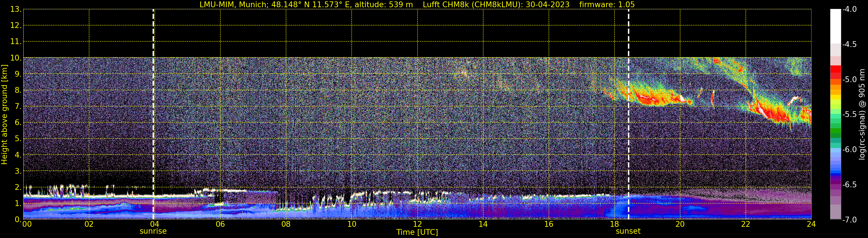Click the time axis tick label "12"

coord(417,224)
